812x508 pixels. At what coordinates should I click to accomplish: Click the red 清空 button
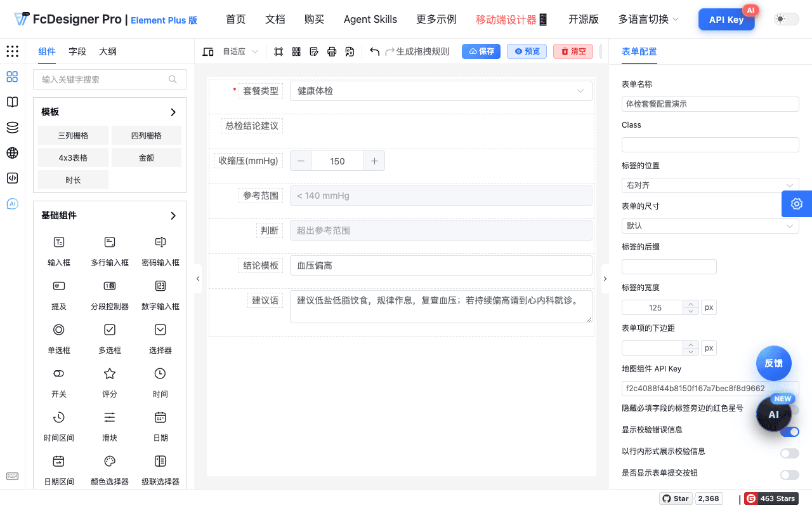coord(573,51)
